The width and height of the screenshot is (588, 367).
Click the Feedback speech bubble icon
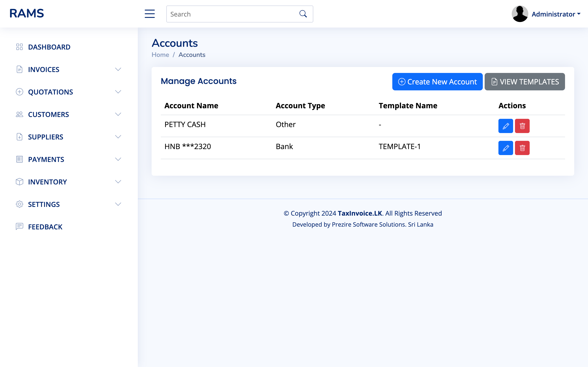(20, 226)
